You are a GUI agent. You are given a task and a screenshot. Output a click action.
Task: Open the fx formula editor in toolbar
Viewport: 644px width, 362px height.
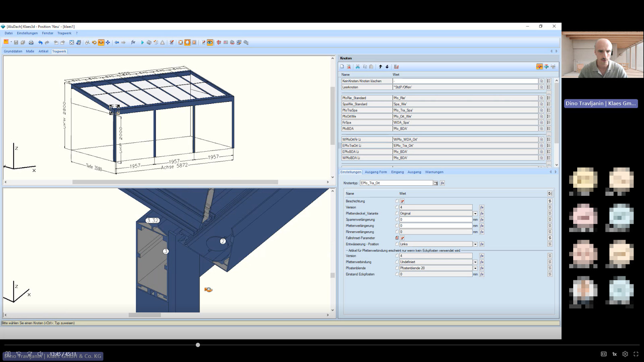pyautogui.click(x=133, y=42)
